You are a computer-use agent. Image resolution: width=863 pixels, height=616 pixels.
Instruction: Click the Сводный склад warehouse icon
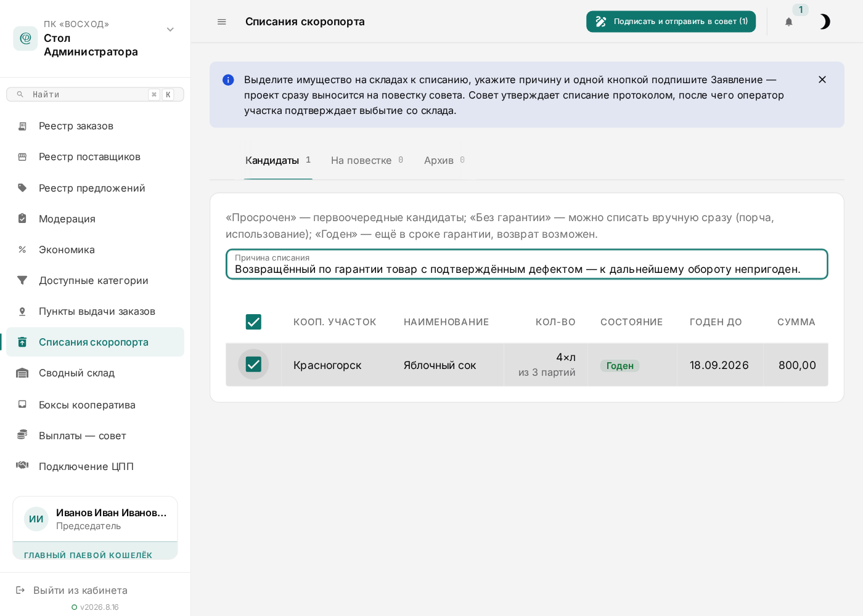(x=22, y=373)
